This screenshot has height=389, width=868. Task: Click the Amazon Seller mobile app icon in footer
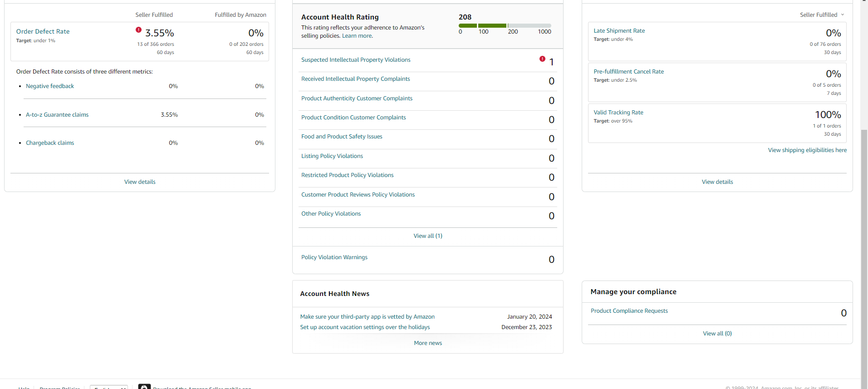tap(144, 387)
